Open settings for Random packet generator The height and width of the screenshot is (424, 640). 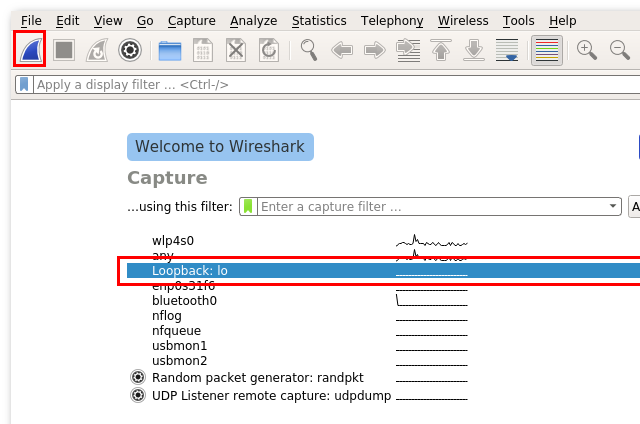click(138, 377)
